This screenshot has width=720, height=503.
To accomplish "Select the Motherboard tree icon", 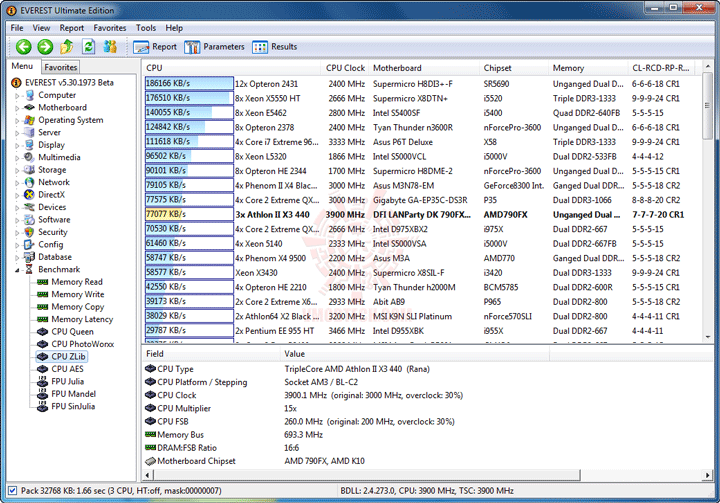I will (x=30, y=107).
